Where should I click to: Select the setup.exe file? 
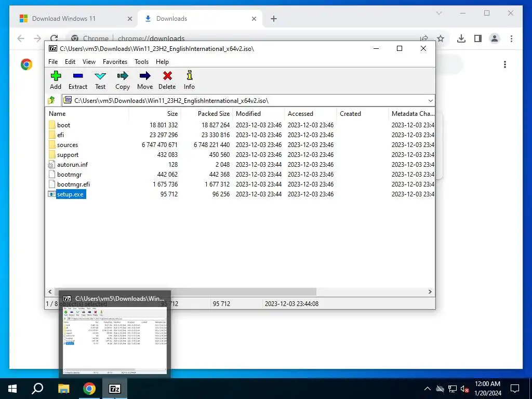(x=70, y=194)
